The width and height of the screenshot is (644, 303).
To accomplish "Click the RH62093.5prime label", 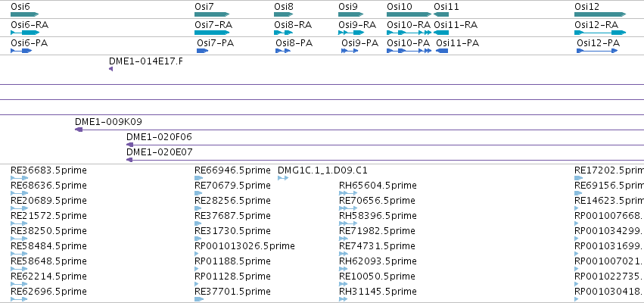I will [378, 261].
